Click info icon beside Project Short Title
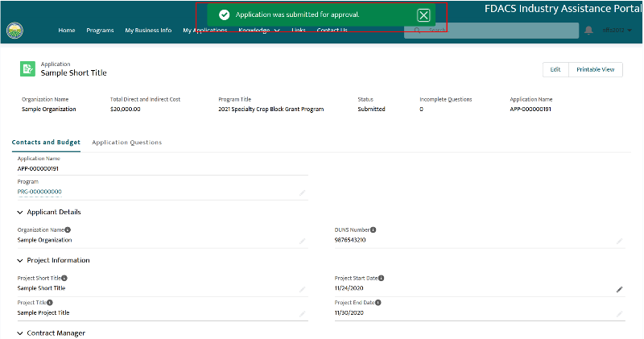The image size is (644, 339). click(x=64, y=278)
